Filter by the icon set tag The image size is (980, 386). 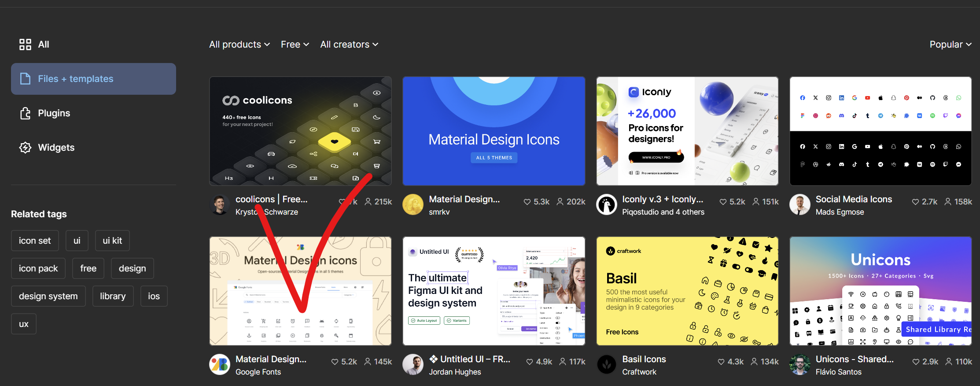35,241
